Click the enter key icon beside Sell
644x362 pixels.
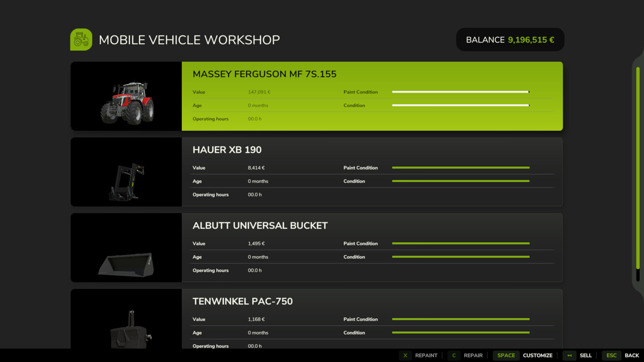coord(570,356)
